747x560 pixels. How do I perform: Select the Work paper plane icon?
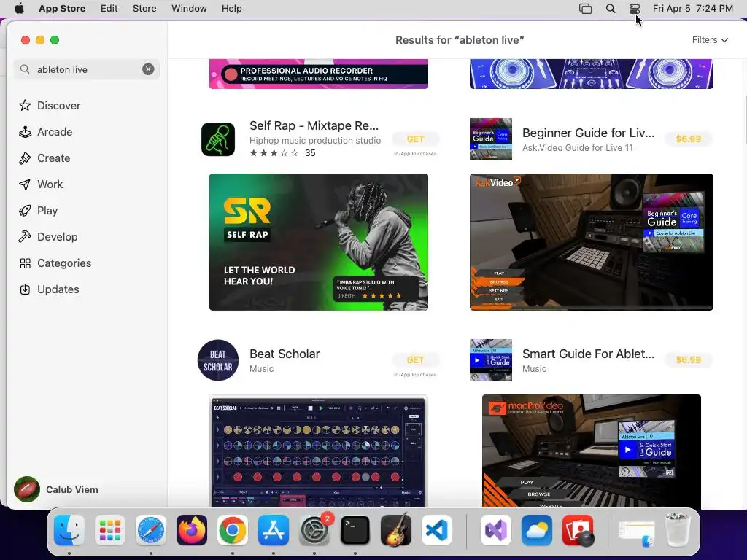[x=25, y=184]
